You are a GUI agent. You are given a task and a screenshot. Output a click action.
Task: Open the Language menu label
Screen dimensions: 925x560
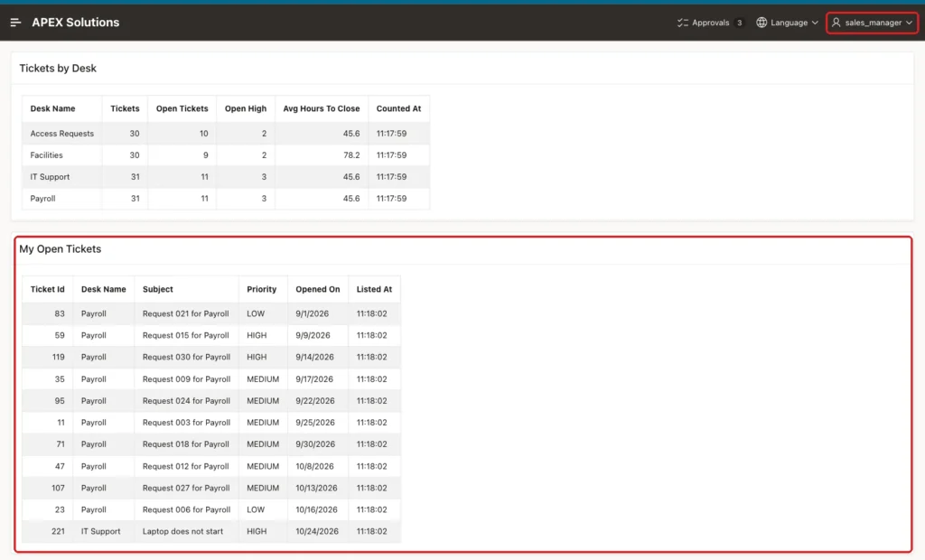pos(789,23)
